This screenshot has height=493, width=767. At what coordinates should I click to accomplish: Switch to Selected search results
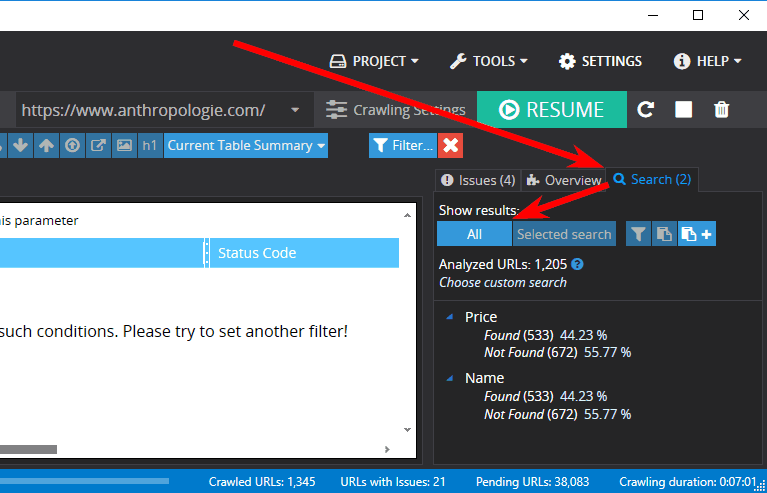[x=564, y=234]
